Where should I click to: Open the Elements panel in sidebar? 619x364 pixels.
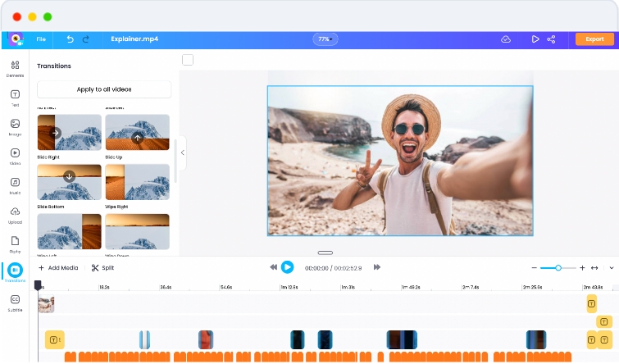pyautogui.click(x=15, y=66)
